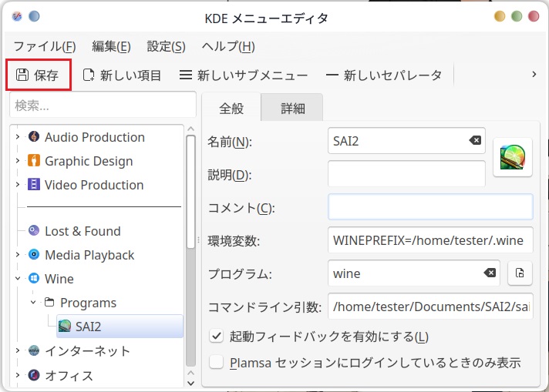Image resolution: width=549 pixels, height=392 pixels.
Task: Create a new submenu with 新しいサブメニュー
Action: pyautogui.click(x=243, y=75)
